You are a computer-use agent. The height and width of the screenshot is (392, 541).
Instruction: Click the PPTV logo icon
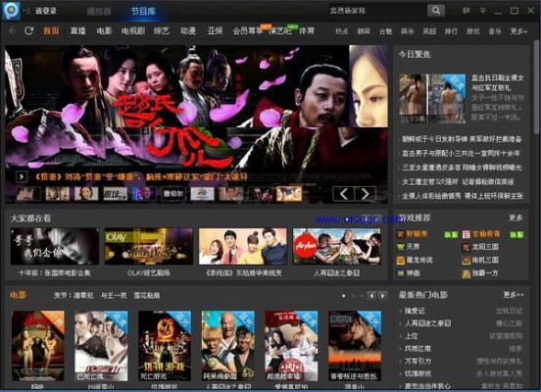click(12, 11)
